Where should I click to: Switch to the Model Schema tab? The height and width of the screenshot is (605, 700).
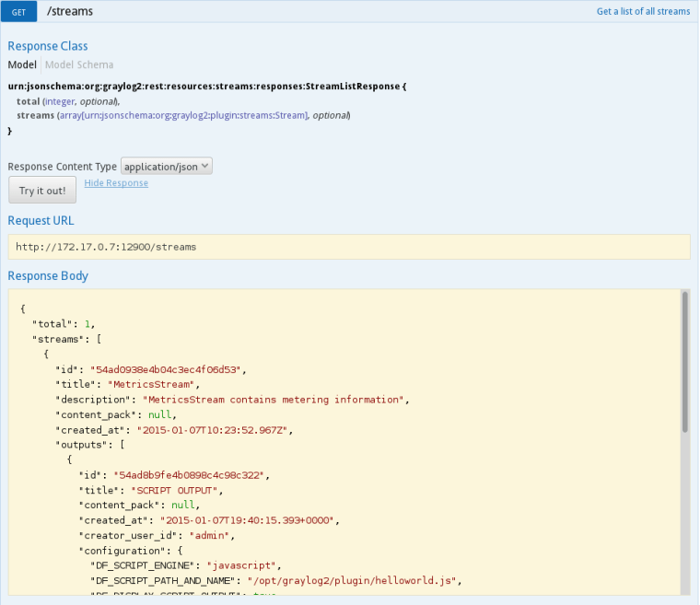(79, 64)
